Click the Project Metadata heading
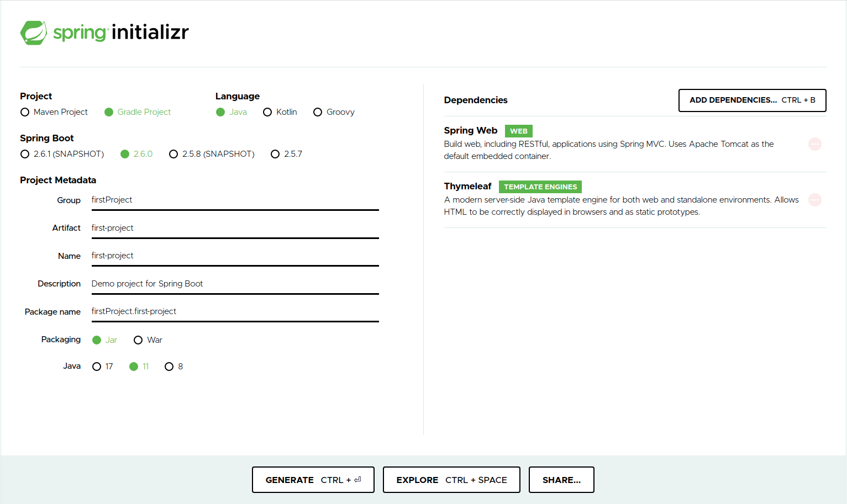This screenshot has width=847, height=504. coord(58,181)
